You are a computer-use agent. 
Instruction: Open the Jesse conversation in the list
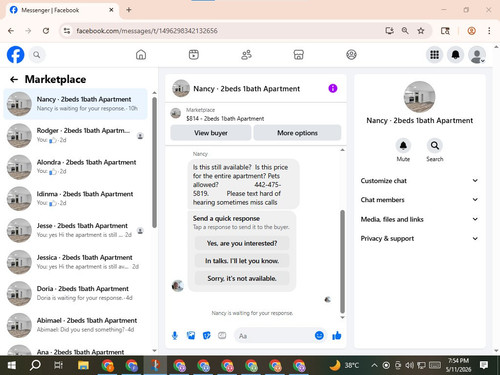[x=75, y=230]
